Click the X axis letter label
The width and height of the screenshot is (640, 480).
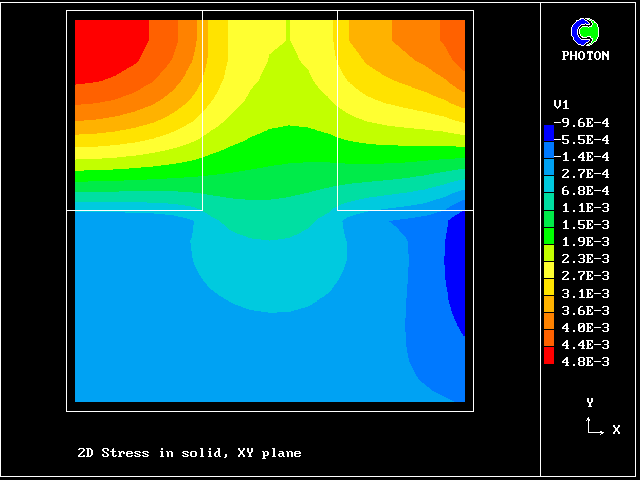[616, 430]
